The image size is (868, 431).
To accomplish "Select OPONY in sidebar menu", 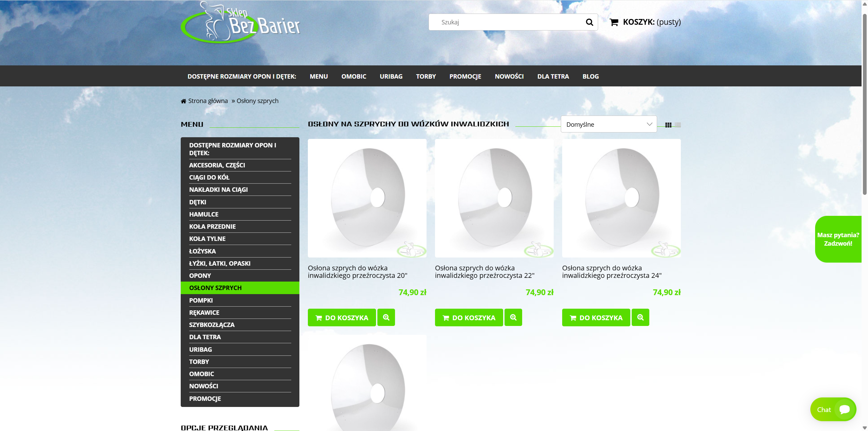I will [200, 276].
